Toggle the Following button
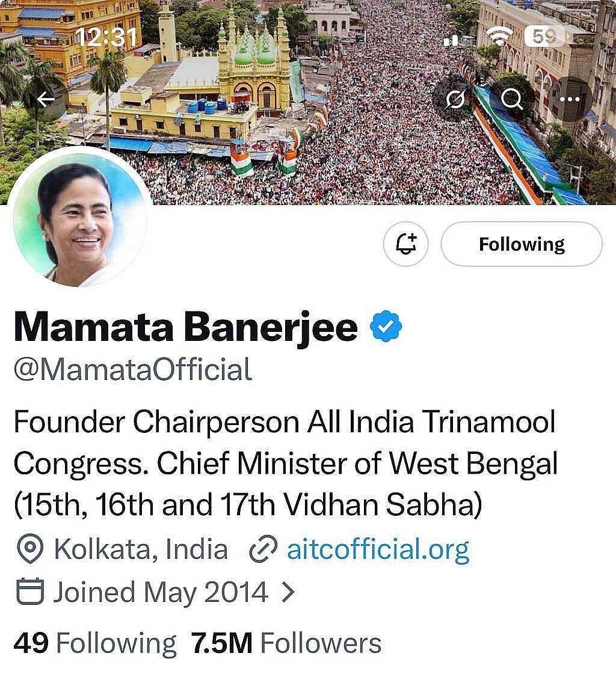616x683 pixels. click(x=522, y=244)
